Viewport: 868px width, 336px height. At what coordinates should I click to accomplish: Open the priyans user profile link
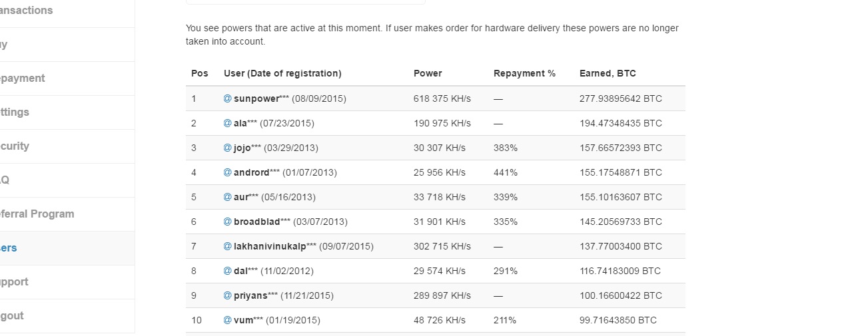pos(252,295)
